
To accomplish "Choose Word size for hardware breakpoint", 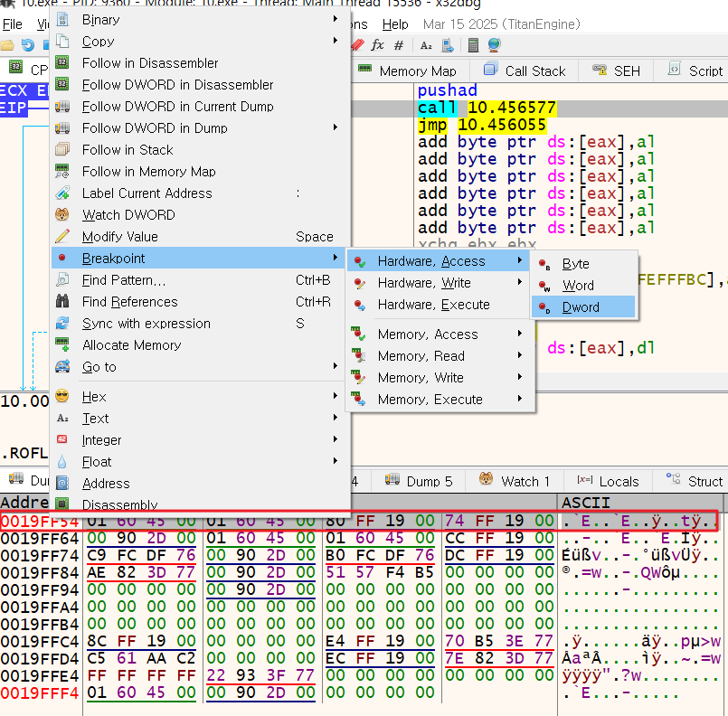I will [x=583, y=286].
